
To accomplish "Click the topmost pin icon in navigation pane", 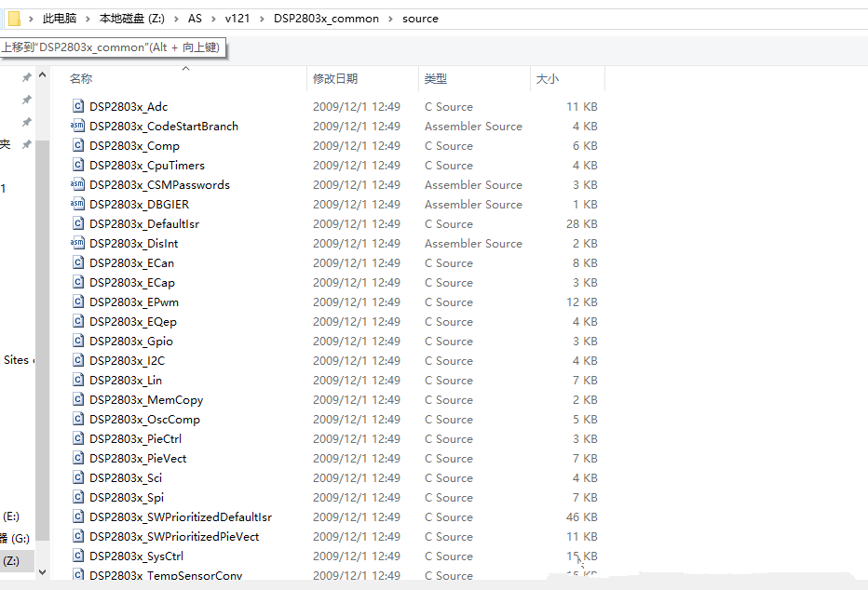I will click(26, 77).
